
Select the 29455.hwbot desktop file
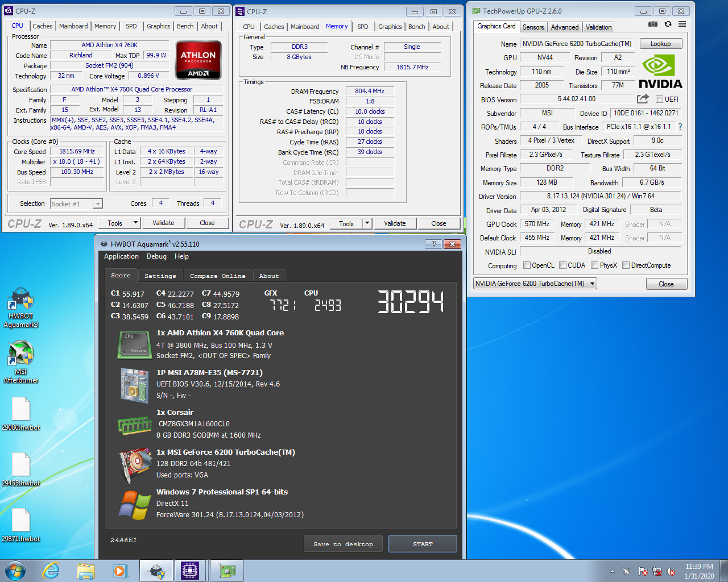tap(20, 469)
